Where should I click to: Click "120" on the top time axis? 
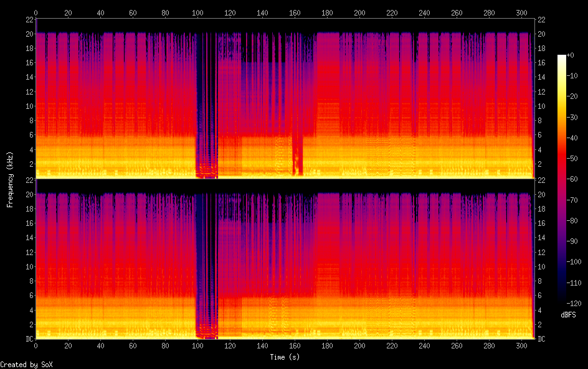point(230,12)
